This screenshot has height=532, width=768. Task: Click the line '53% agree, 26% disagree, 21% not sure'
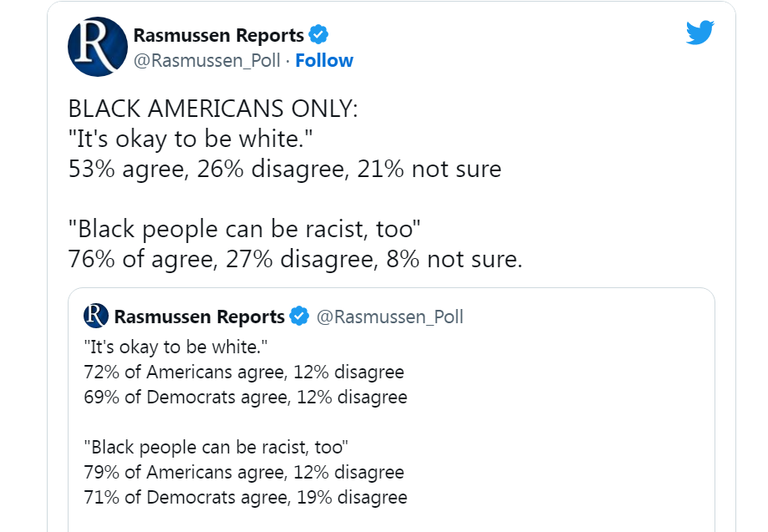tap(285, 169)
